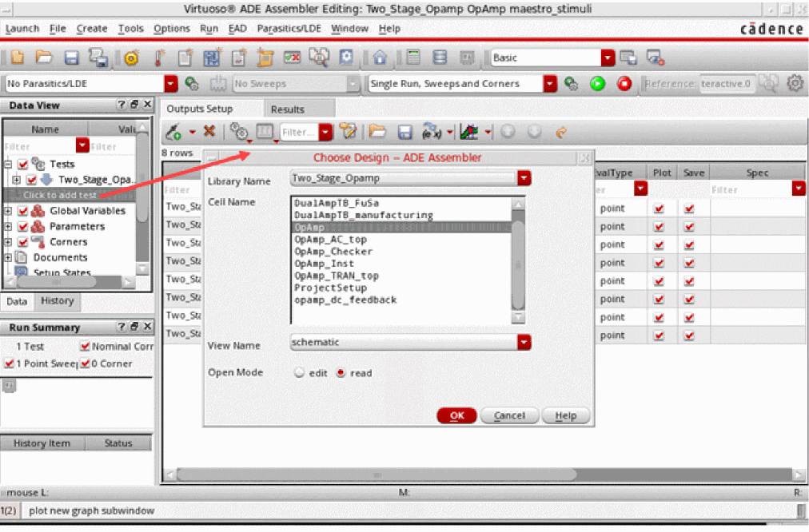Click OK in Choose Design dialog
The image size is (809, 532).
(x=457, y=415)
